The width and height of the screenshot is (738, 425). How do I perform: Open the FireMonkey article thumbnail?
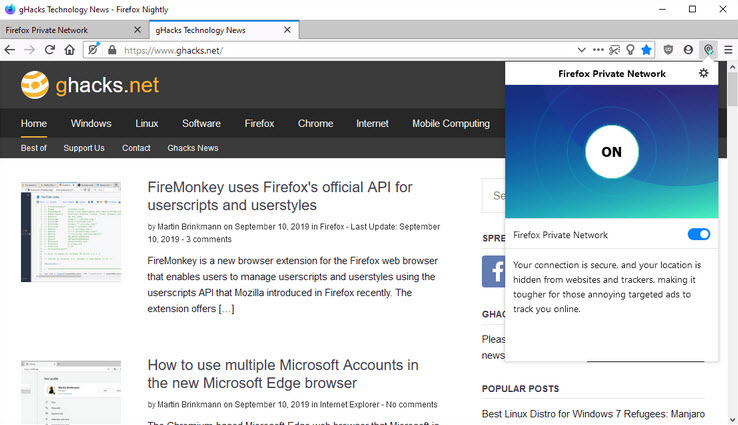(71, 232)
